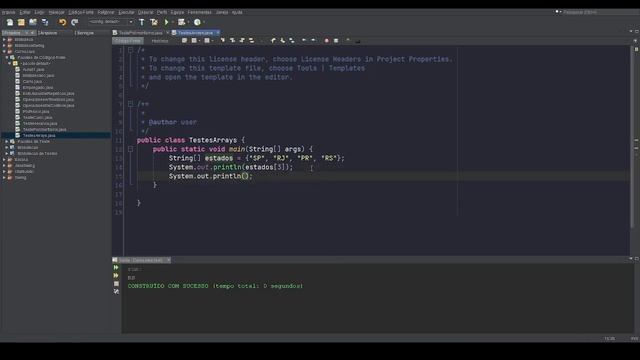The width and height of the screenshot is (640, 360).
Task: Click the INS indicator in the status bar
Action: pyautogui.click(x=634, y=338)
